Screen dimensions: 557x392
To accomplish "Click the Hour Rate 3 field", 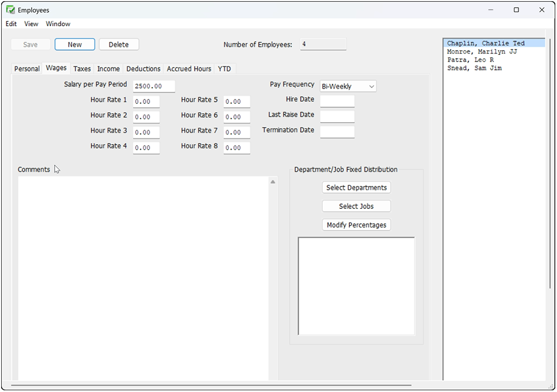I will [x=146, y=132].
